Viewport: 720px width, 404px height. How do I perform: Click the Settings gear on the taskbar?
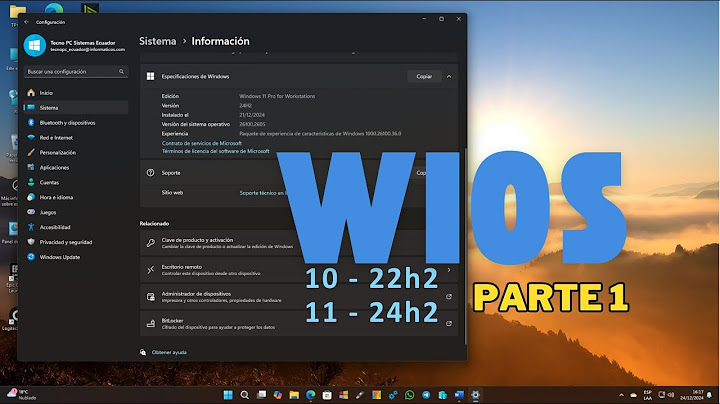pyautogui.click(x=476, y=395)
